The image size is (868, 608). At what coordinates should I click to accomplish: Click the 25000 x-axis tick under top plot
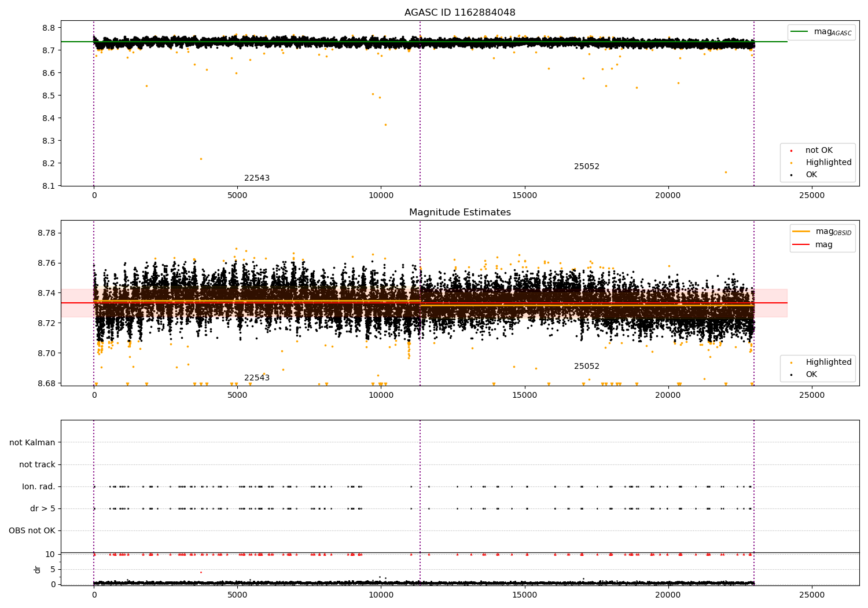coord(811,196)
